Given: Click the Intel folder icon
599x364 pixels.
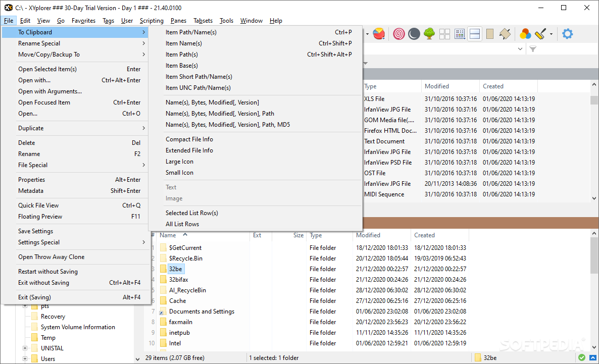Looking at the screenshot, I should [164, 343].
